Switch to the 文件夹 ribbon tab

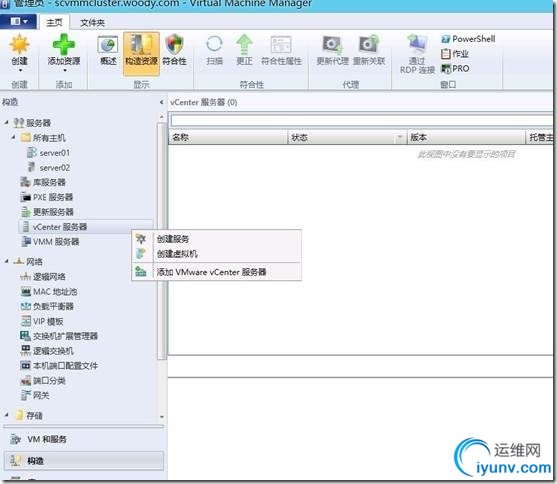click(x=92, y=23)
